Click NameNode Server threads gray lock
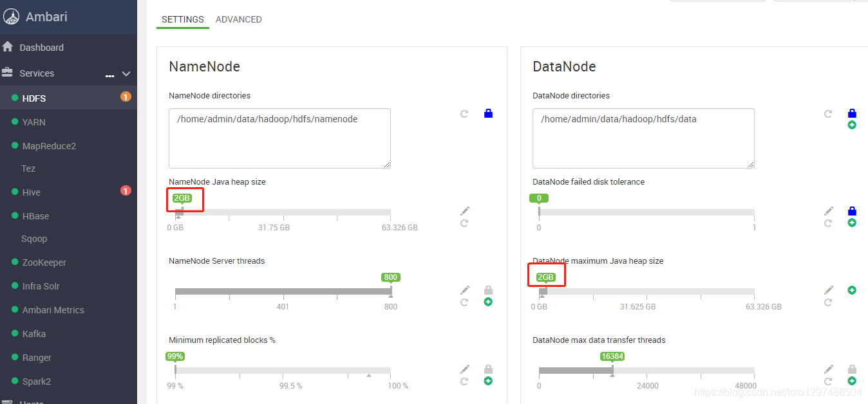This screenshot has width=868, height=404. pos(488,290)
